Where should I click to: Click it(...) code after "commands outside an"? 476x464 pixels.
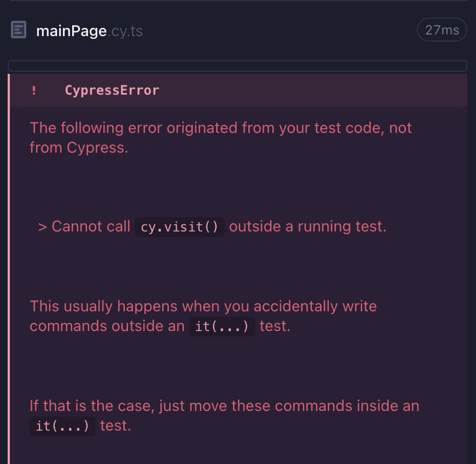[x=222, y=327]
